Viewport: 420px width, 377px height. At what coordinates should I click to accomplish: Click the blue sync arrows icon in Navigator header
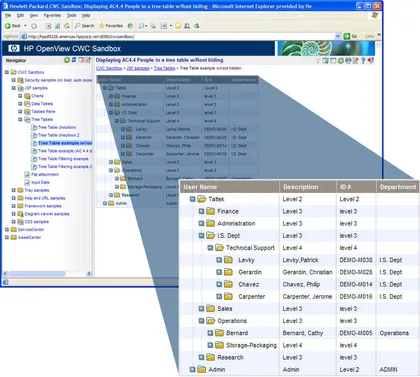[x=74, y=60]
